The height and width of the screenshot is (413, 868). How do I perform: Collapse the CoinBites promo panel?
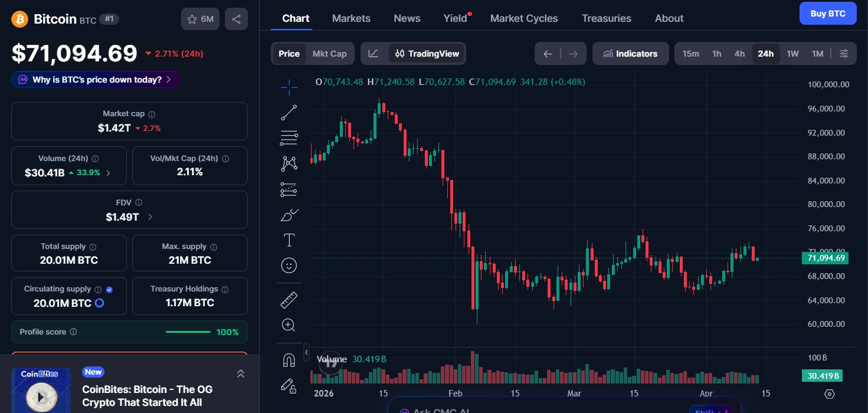pos(240,373)
